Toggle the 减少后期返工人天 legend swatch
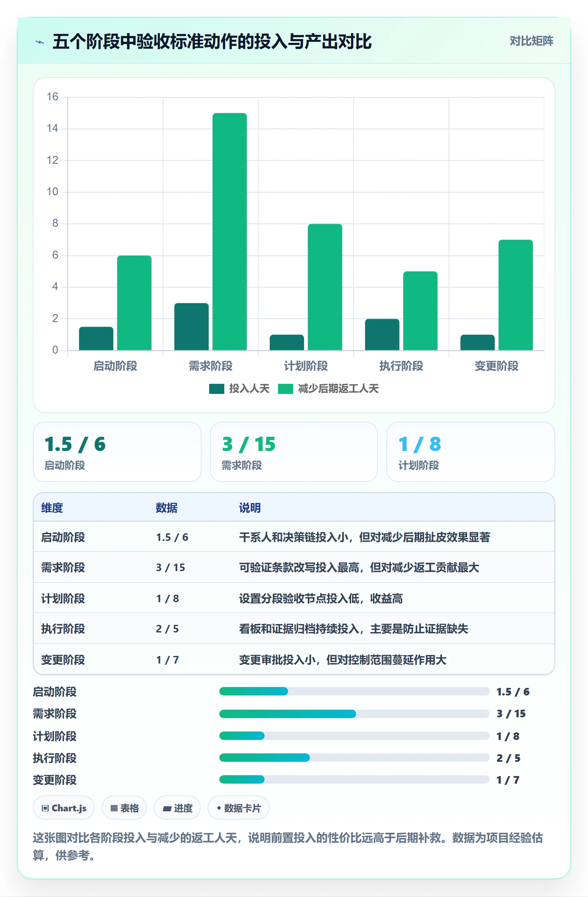The height and width of the screenshot is (897, 588). pos(285,389)
